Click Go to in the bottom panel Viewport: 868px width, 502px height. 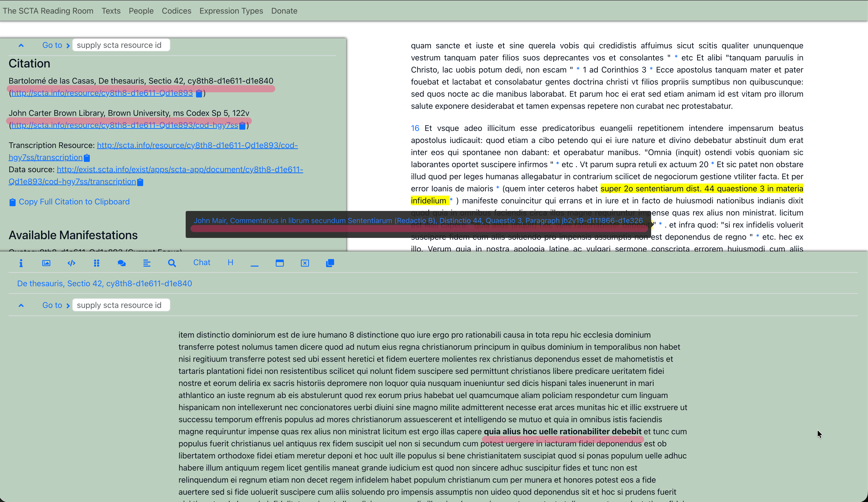tap(52, 305)
